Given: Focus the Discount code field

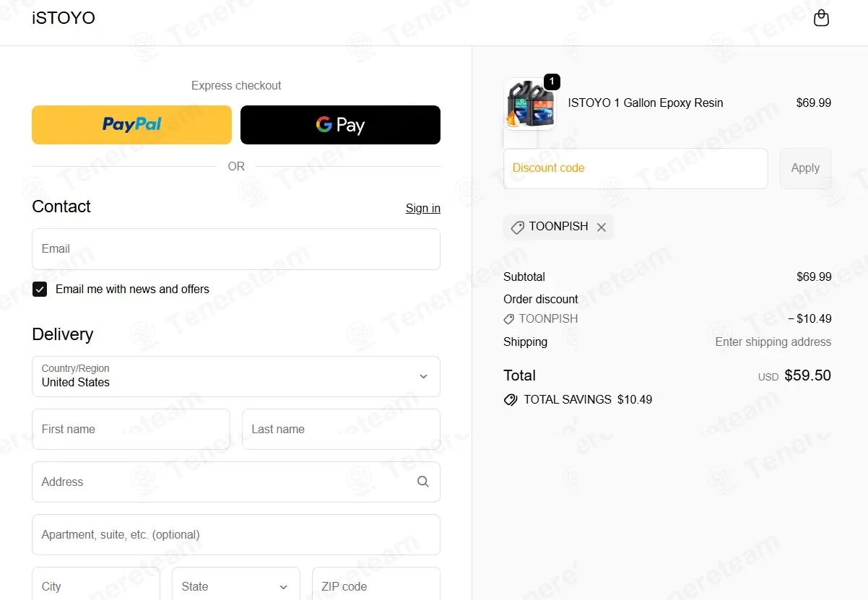Looking at the screenshot, I should (635, 168).
